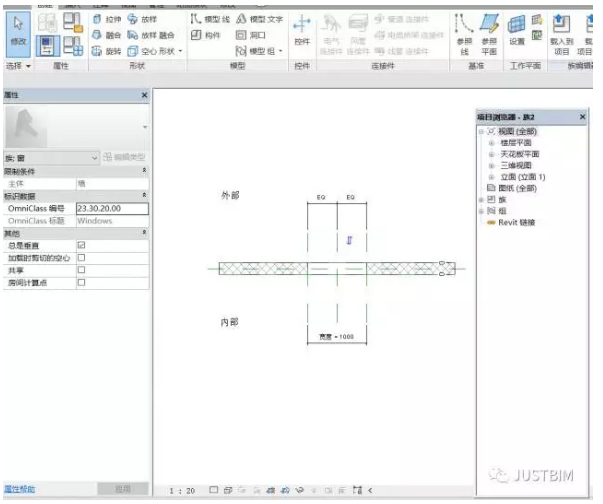Open the Model Group (模型 组) dropdown

click(x=280, y=51)
